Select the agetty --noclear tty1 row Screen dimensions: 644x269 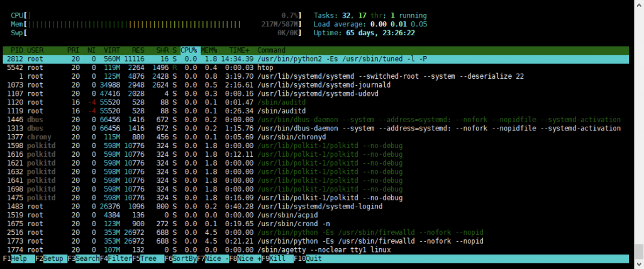[316, 249]
